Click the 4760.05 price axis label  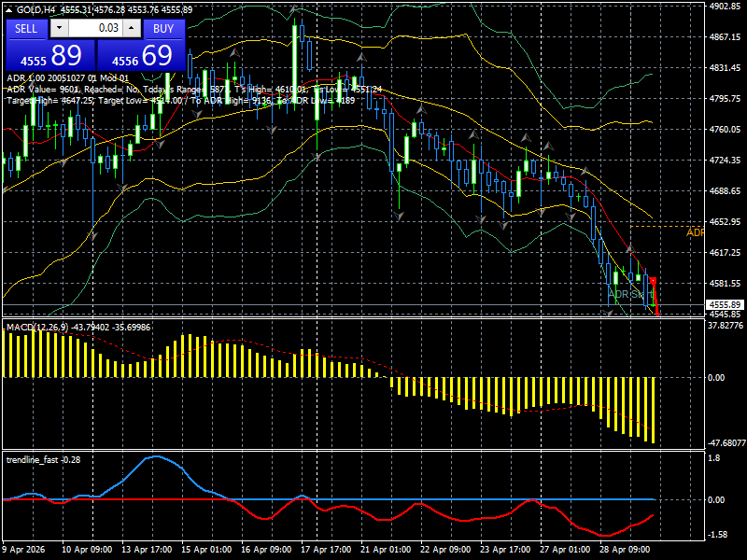click(x=725, y=130)
